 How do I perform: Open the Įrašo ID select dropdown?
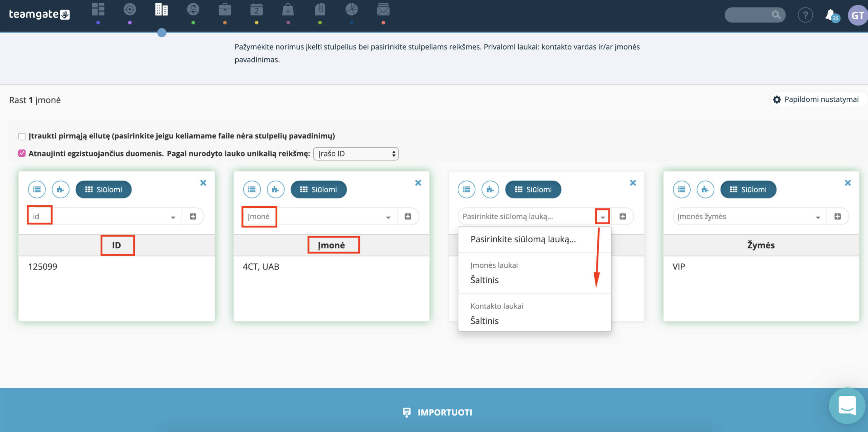point(356,154)
